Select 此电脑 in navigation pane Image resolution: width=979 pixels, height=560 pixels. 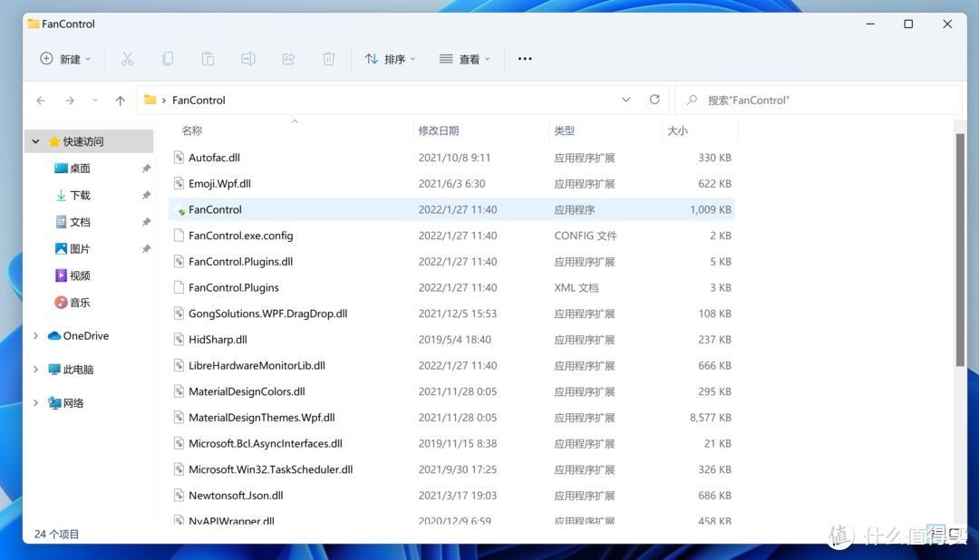pos(72,369)
